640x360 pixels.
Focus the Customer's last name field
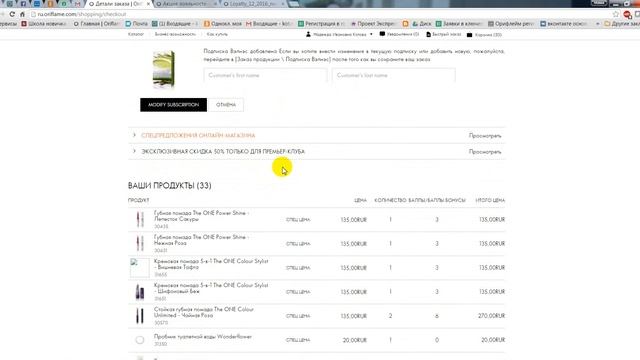point(393,76)
